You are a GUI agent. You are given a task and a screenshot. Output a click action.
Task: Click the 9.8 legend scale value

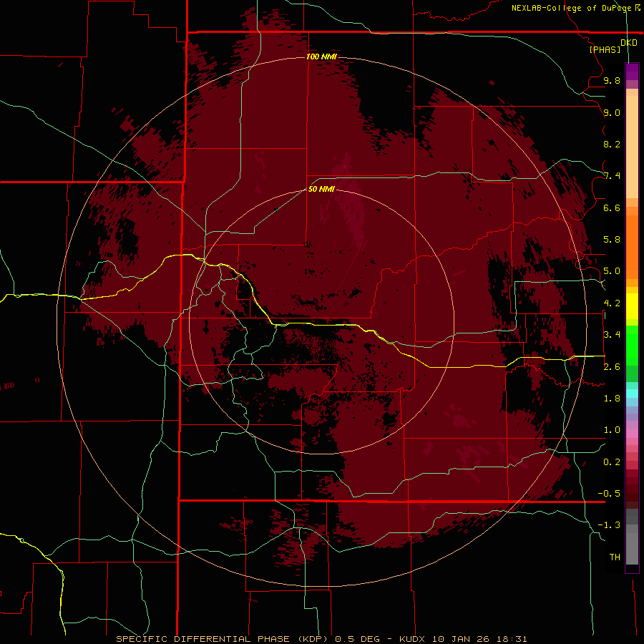[x=612, y=80]
